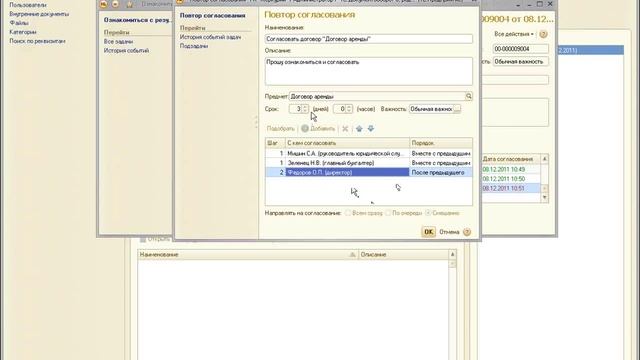Open Внутренние документы in left sidebar
640x360 pixels.
coord(39,14)
